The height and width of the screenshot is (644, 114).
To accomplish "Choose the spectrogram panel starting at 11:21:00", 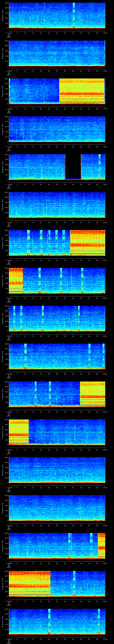I will [57, 280].
